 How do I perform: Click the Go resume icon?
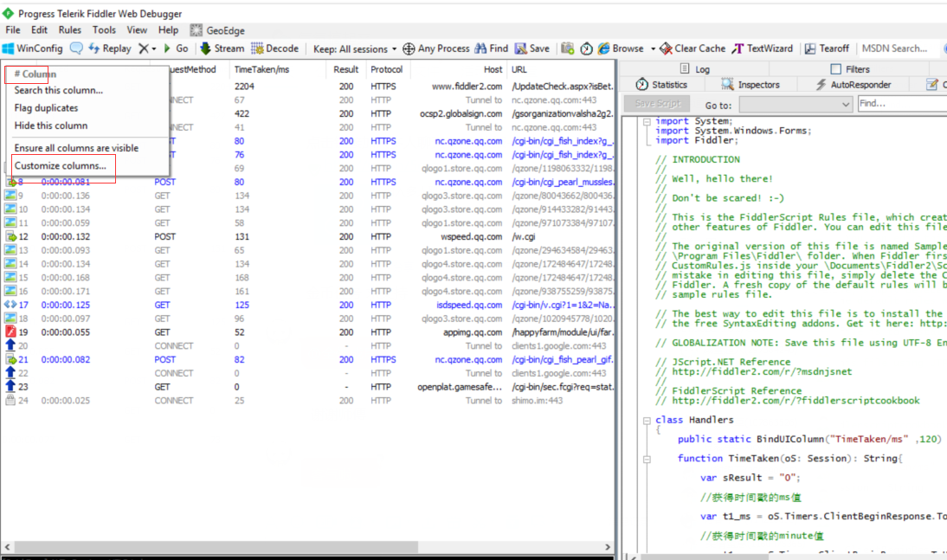167,48
